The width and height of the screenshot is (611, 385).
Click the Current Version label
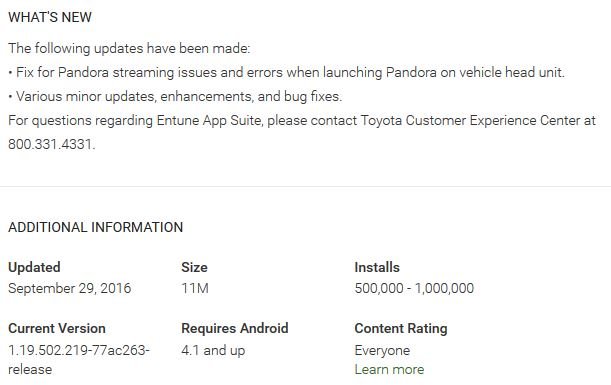click(x=57, y=328)
